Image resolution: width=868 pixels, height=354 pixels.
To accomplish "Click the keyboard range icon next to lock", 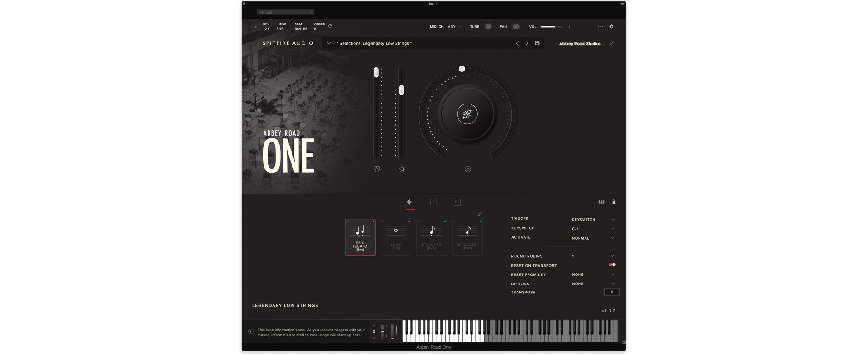I will (601, 202).
